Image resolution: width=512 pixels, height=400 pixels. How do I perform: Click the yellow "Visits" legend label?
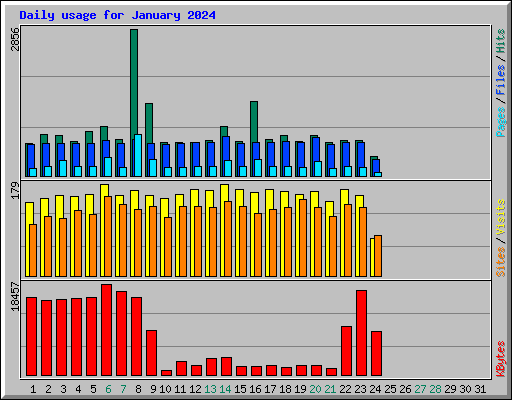[x=501, y=218]
